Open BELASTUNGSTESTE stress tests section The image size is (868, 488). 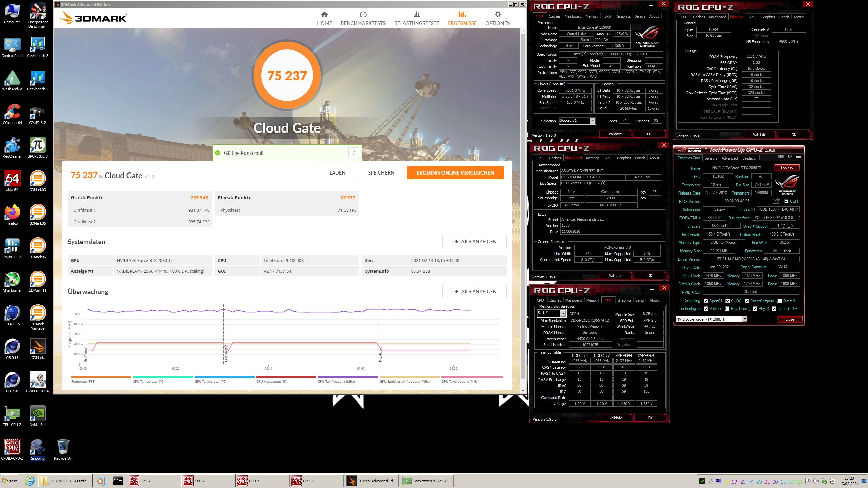417,19
